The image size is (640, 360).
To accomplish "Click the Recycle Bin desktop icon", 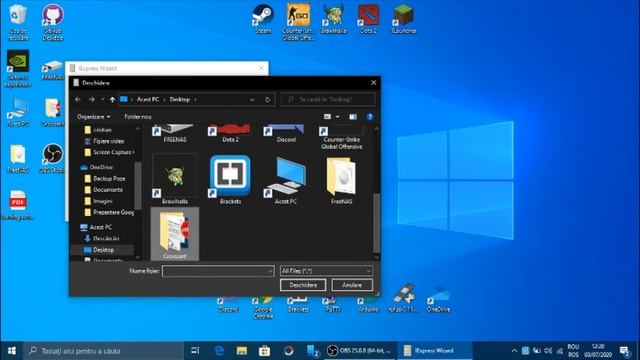I will [x=18, y=22].
